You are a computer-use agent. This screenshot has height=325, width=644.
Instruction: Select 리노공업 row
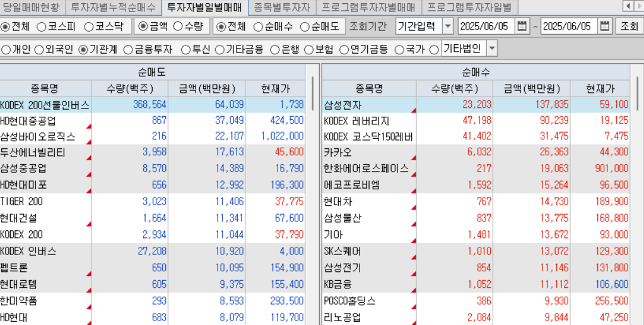click(476, 317)
